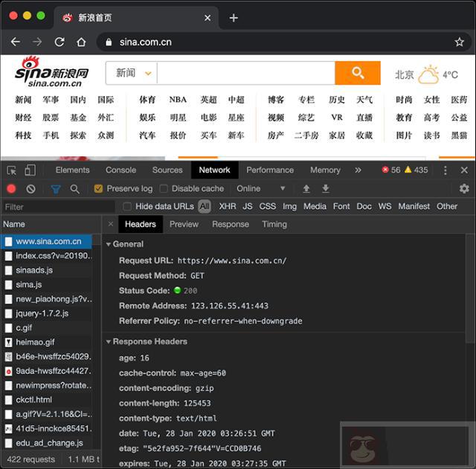Toggle the network filter funnel icon

[x=56, y=189]
